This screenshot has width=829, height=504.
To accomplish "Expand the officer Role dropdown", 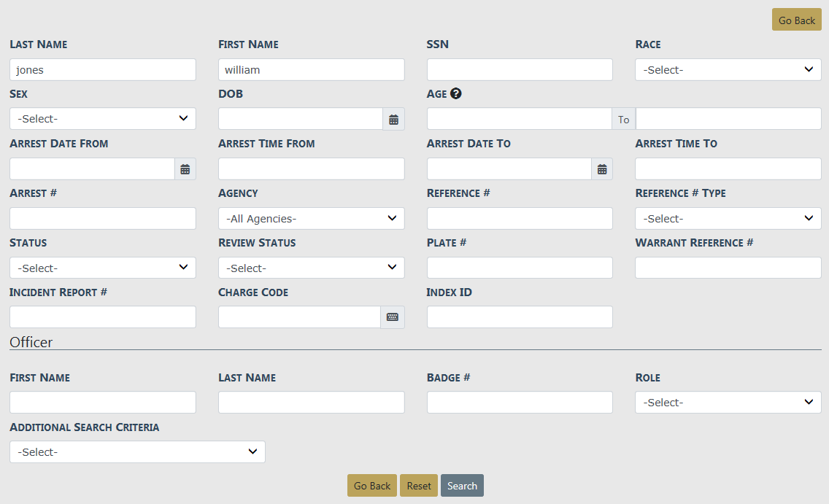I will [x=728, y=403].
